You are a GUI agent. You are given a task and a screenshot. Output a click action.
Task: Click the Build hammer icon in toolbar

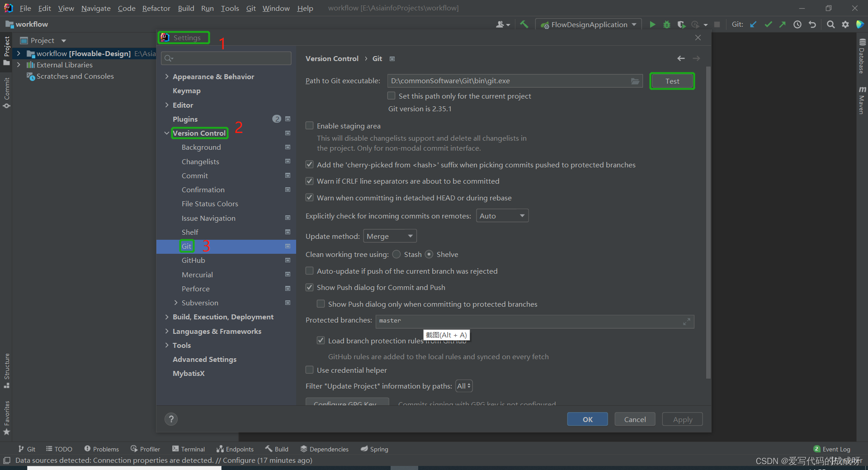[524, 24]
